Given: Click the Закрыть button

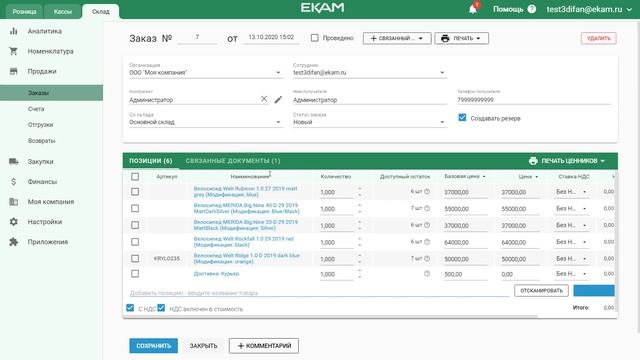Looking at the screenshot, I should 203,346.
